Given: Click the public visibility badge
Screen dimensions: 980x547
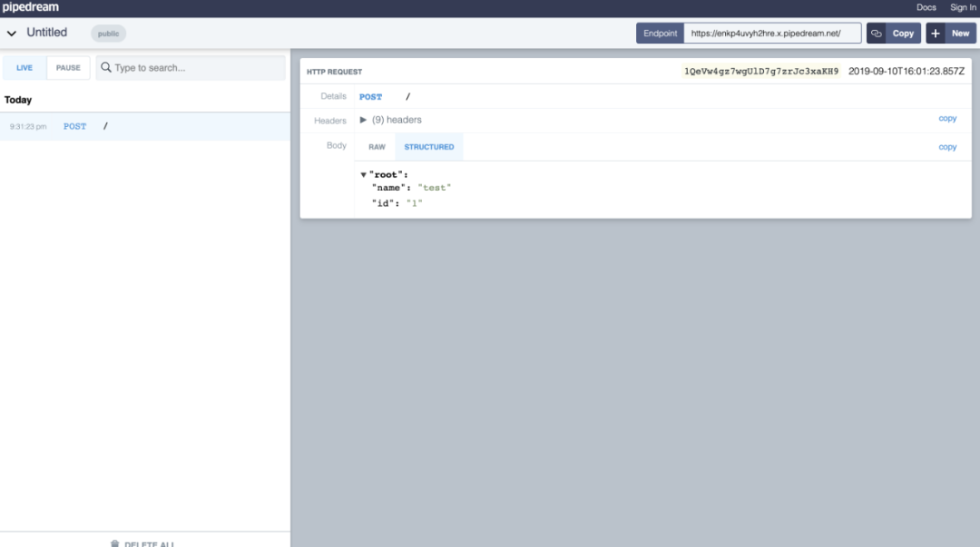Looking at the screenshot, I should click(108, 34).
